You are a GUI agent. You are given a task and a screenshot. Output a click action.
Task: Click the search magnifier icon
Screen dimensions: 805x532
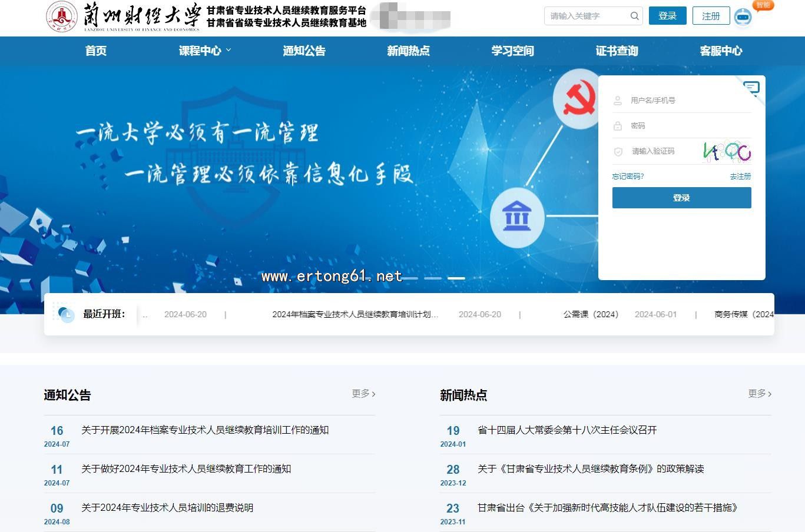click(634, 16)
